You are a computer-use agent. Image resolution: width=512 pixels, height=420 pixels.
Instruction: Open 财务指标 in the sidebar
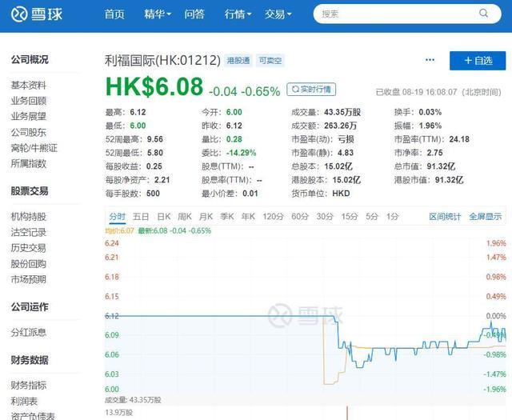tap(29, 386)
